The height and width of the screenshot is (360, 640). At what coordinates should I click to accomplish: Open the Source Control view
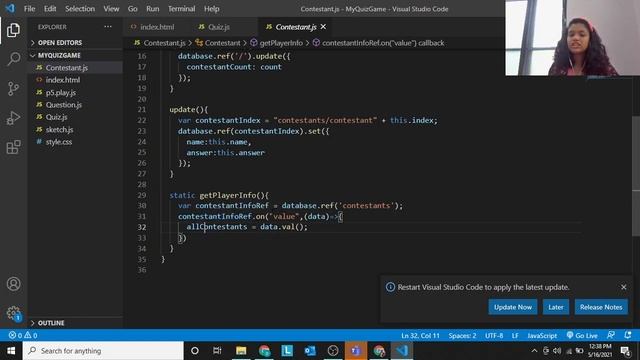(x=13, y=89)
